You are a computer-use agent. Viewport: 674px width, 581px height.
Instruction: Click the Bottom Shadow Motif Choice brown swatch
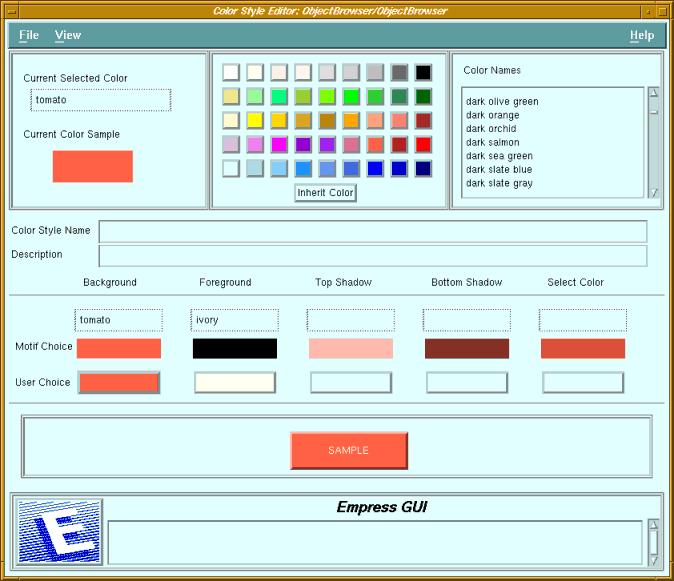pyautogui.click(x=467, y=349)
